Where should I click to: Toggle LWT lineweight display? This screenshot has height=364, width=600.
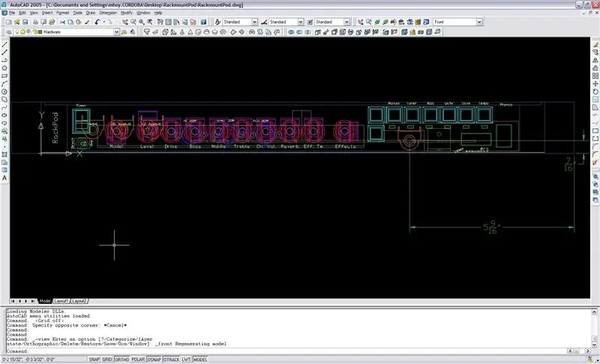[186, 360]
